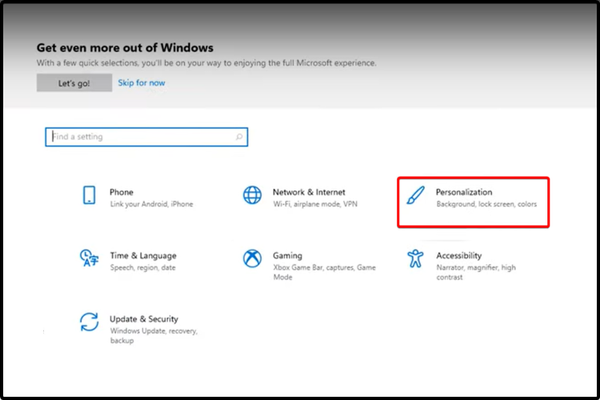This screenshot has height=400, width=600.
Task: Click the Accessibility figure icon
Action: (415, 260)
